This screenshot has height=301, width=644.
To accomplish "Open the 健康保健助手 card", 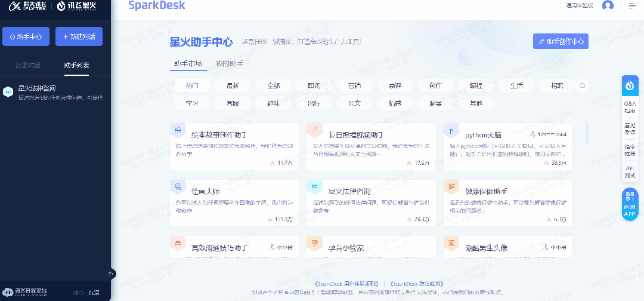I will pyautogui.click(x=507, y=202).
